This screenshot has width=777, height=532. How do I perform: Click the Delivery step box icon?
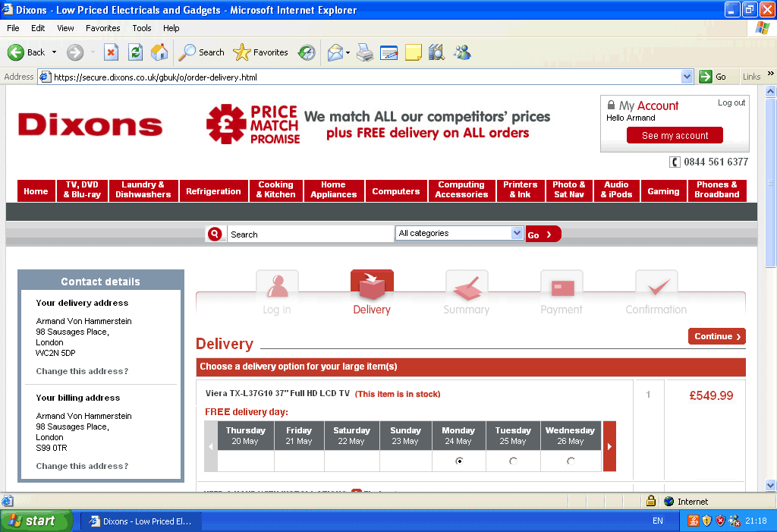(x=372, y=285)
